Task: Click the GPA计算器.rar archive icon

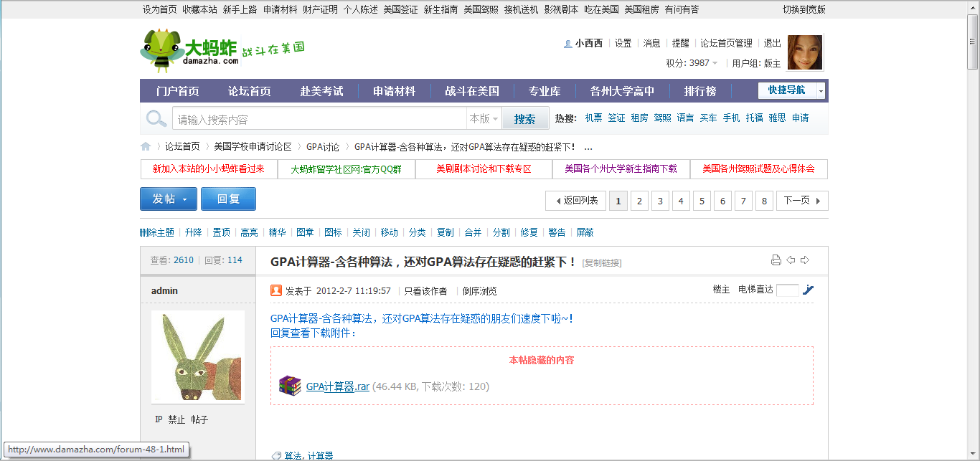Action: pos(289,386)
